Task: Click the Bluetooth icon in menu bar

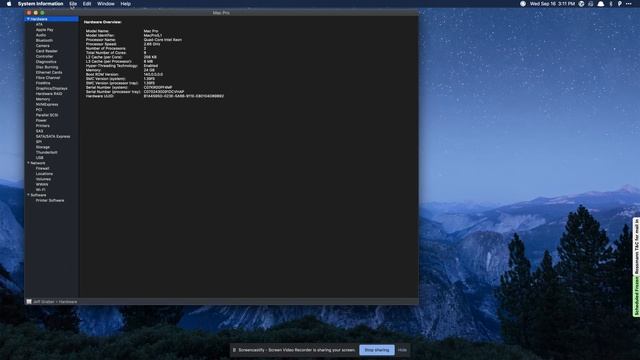Action: pyautogui.click(x=611, y=4)
